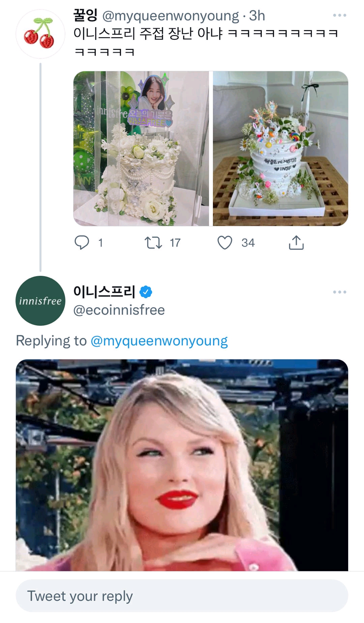
Task: Click the verified badge next to 이니스프리
Action: pyautogui.click(x=147, y=291)
